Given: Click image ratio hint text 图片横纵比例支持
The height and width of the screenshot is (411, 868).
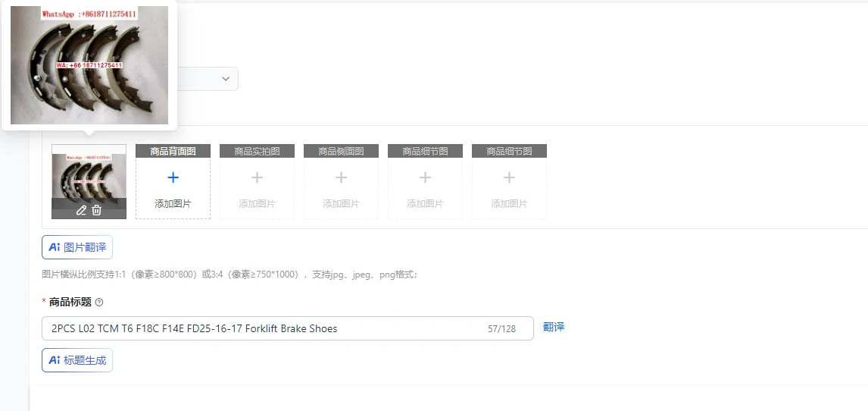Looking at the screenshot, I should 229,275.
